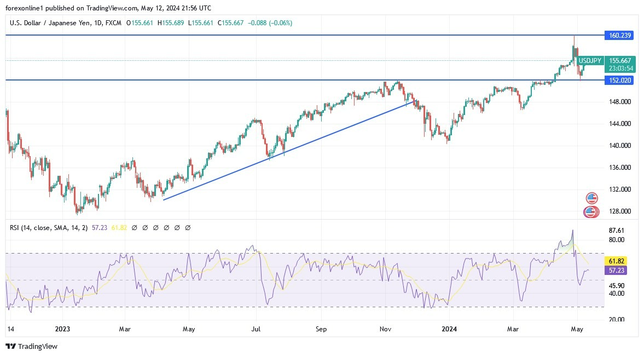Image resolution: width=644 pixels, height=356 pixels.
Task: Select the 2024 label on the time axis
Action: (x=449, y=329)
